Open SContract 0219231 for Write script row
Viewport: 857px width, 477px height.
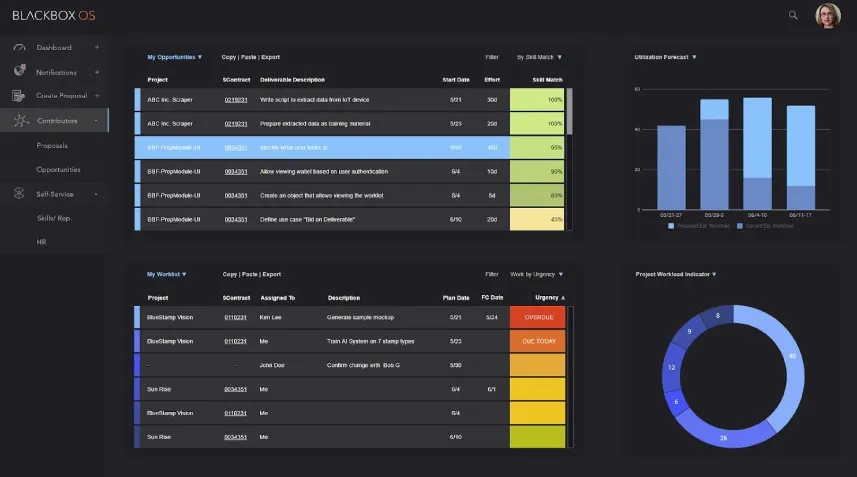(x=236, y=100)
